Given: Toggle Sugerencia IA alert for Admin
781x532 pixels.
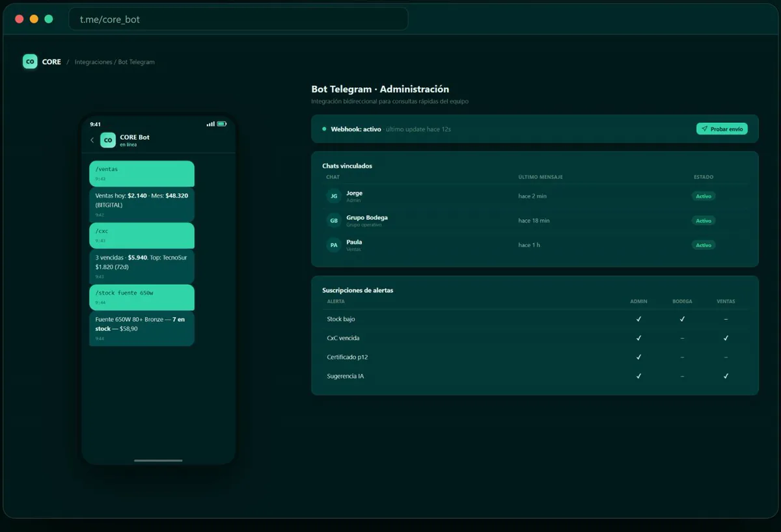Looking at the screenshot, I should (638, 376).
